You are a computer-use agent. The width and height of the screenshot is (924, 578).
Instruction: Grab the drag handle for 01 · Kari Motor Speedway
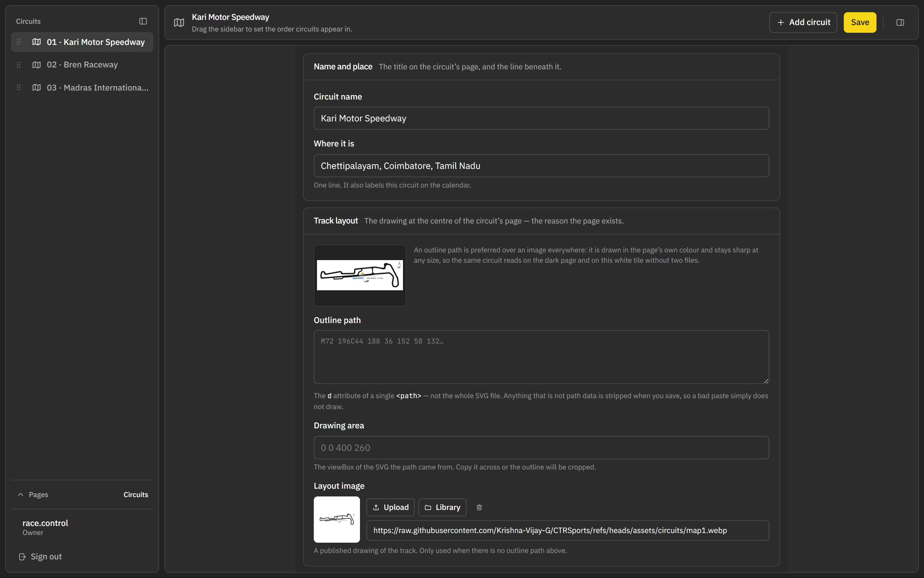(18, 42)
